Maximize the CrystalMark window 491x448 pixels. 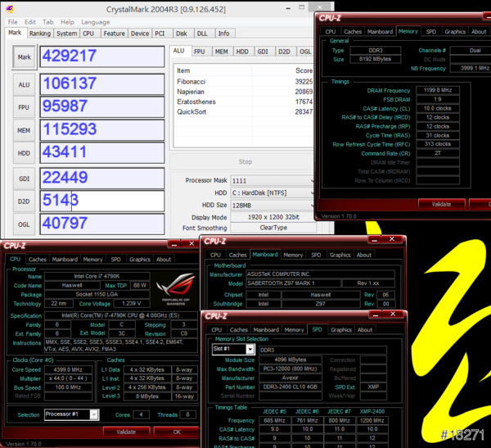point(301,7)
